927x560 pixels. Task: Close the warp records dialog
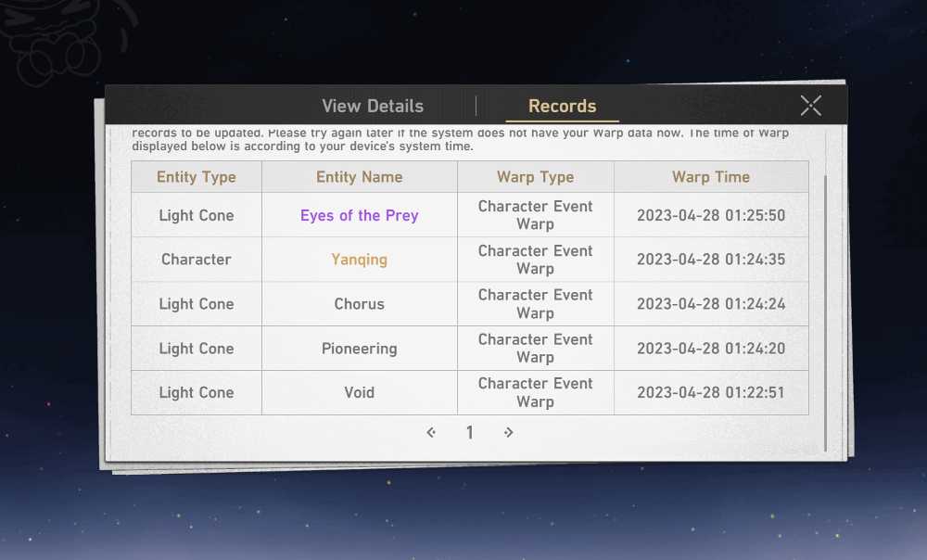point(810,106)
